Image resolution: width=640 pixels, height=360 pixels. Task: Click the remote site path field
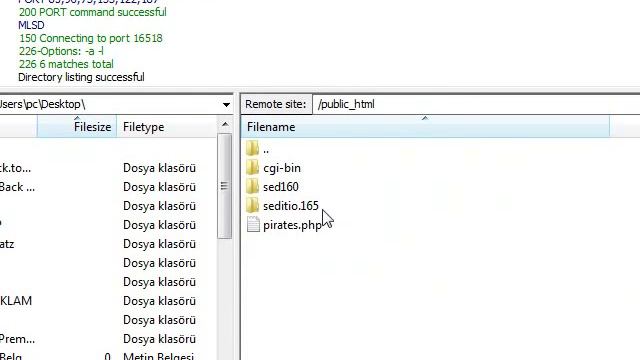click(476, 104)
